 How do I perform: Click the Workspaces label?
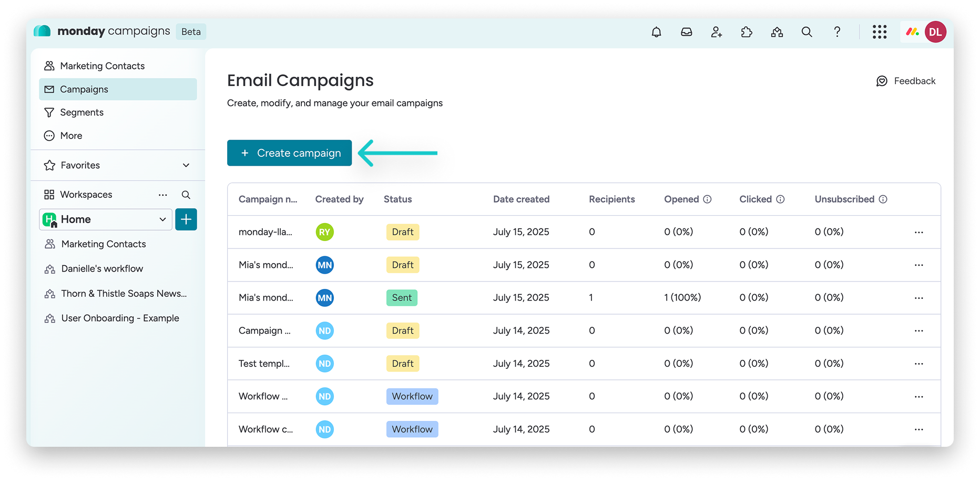click(86, 195)
